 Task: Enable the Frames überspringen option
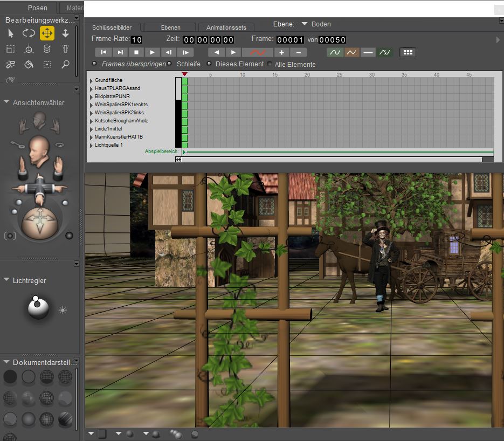94,64
